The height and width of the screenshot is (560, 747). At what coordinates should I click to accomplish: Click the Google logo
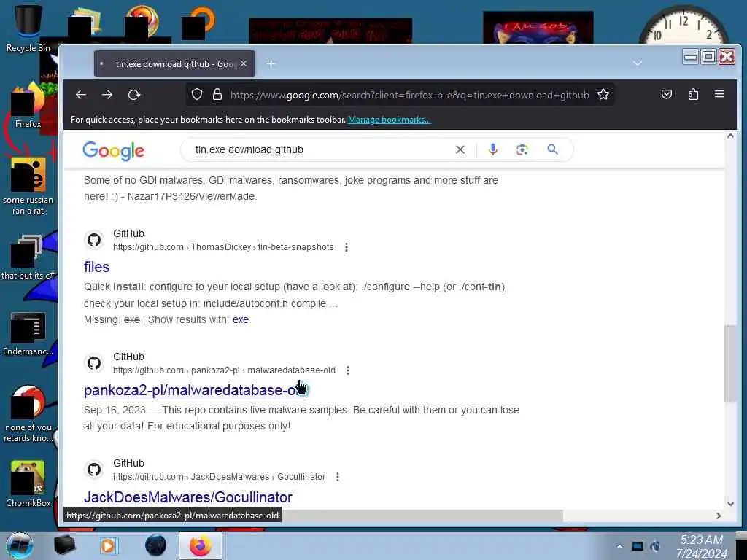pyautogui.click(x=113, y=151)
